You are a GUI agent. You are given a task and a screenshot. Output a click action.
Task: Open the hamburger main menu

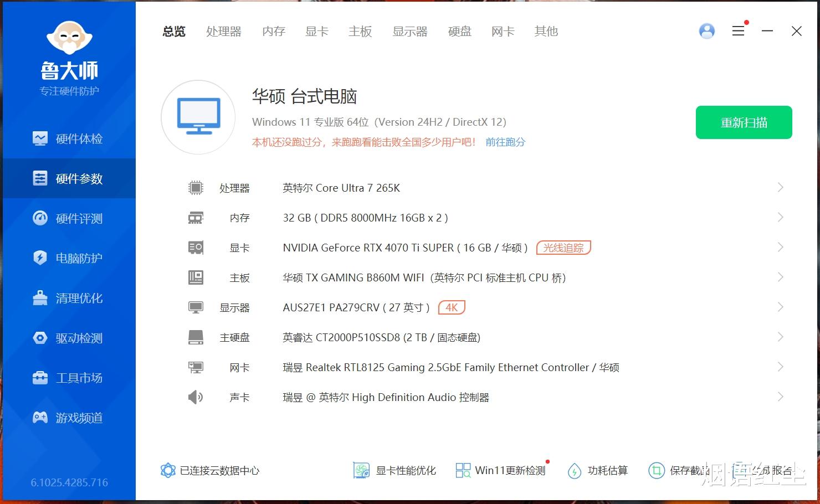click(x=738, y=31)
